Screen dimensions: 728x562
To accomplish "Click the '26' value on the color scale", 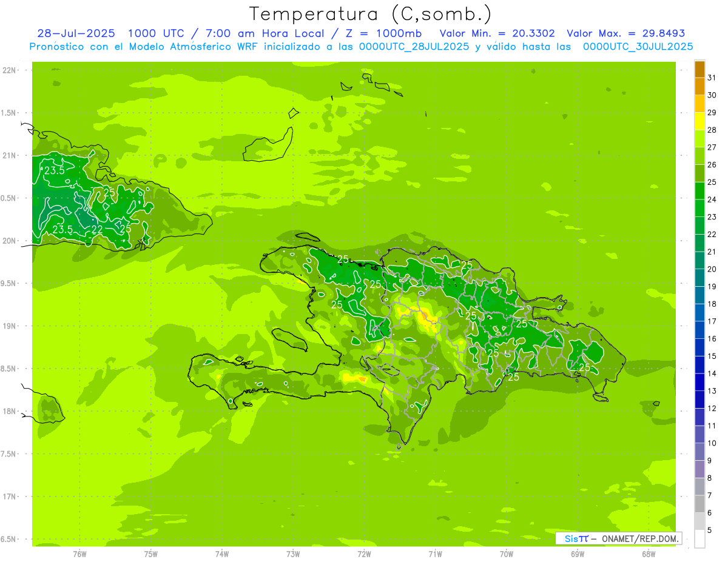I will tap(712, 164).
